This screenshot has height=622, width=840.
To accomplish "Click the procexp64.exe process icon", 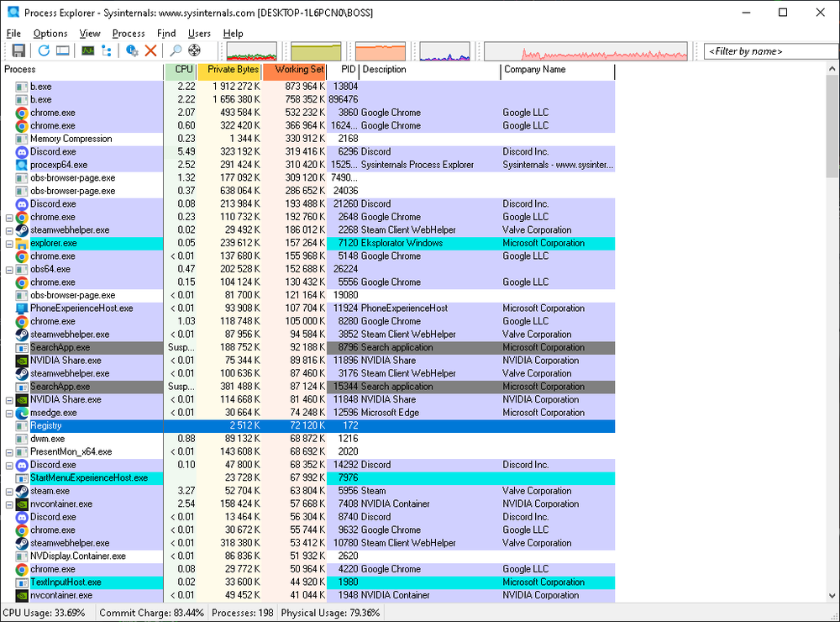I will [x=22, y=165].
